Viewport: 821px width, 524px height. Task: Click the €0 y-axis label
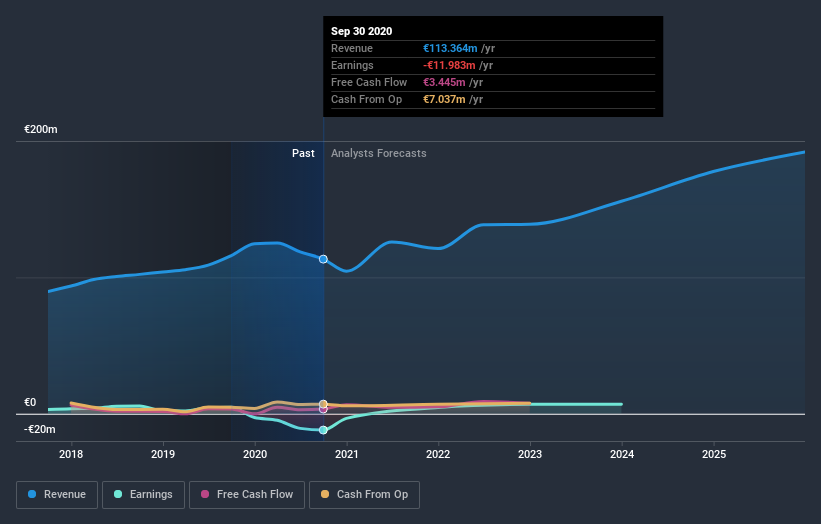(x=30, y=403)
